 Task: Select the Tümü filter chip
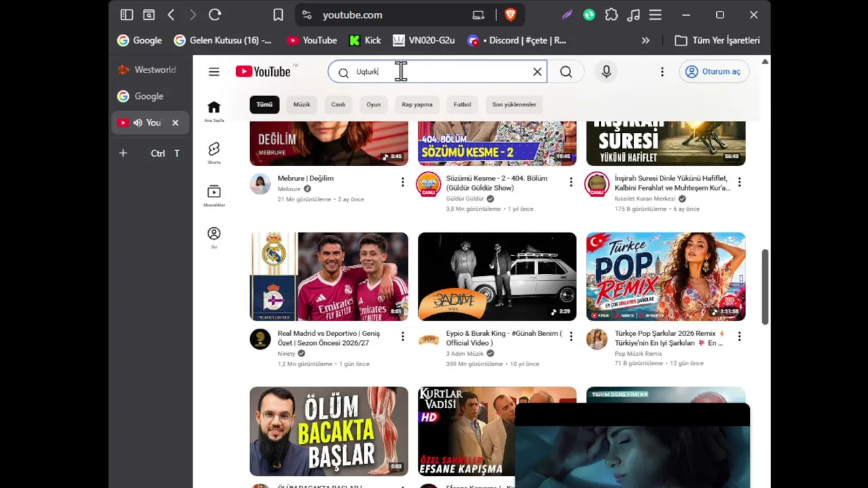(x=264, y=104)
